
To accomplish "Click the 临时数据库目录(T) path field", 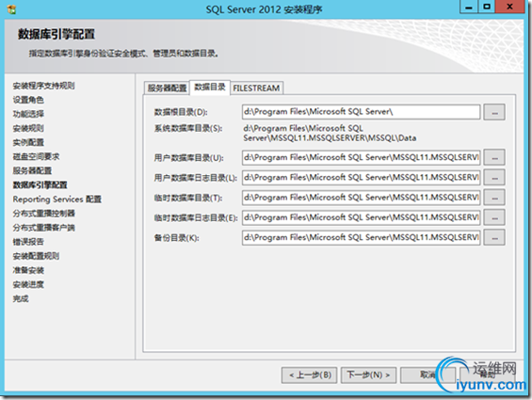I will 361,198.
